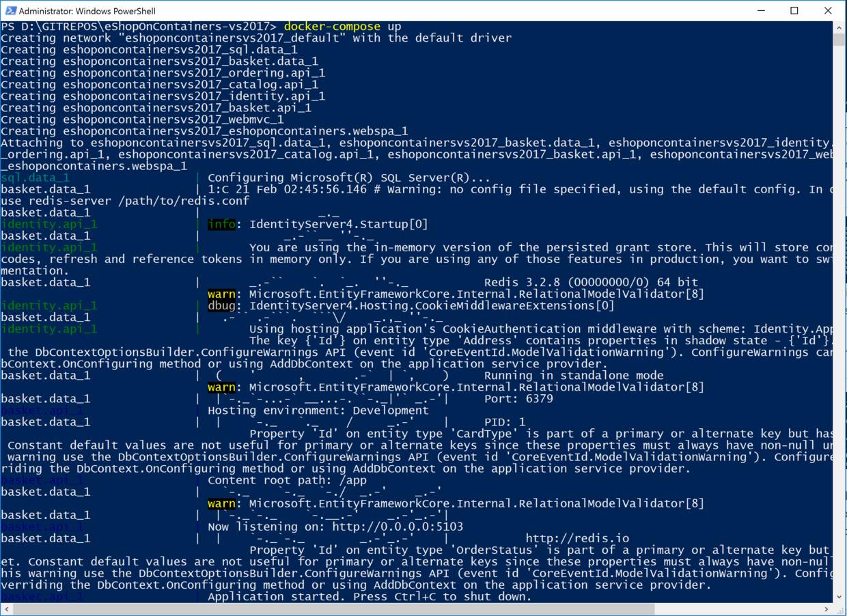This screenshot has width=847, height=616.
Task: Click the 'Application started. Press Ctrl+C' line
Action: 369,596
